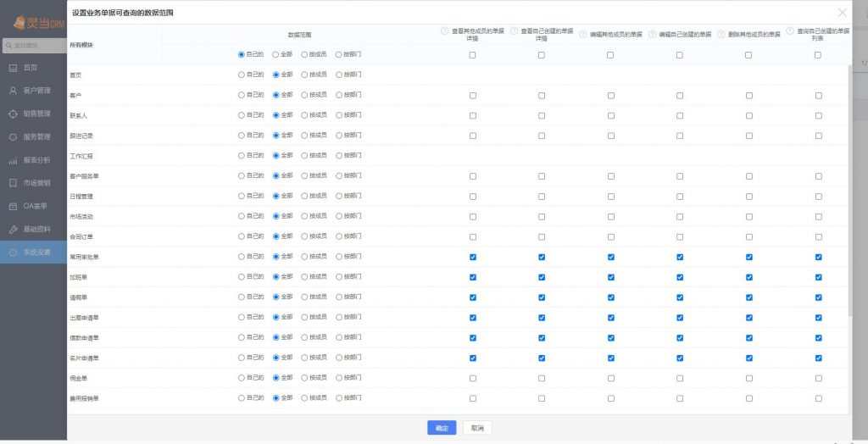Select 按成员 for 名片申请单 row
This screenshot has height=444, width=868.
(x=304, y=358)
